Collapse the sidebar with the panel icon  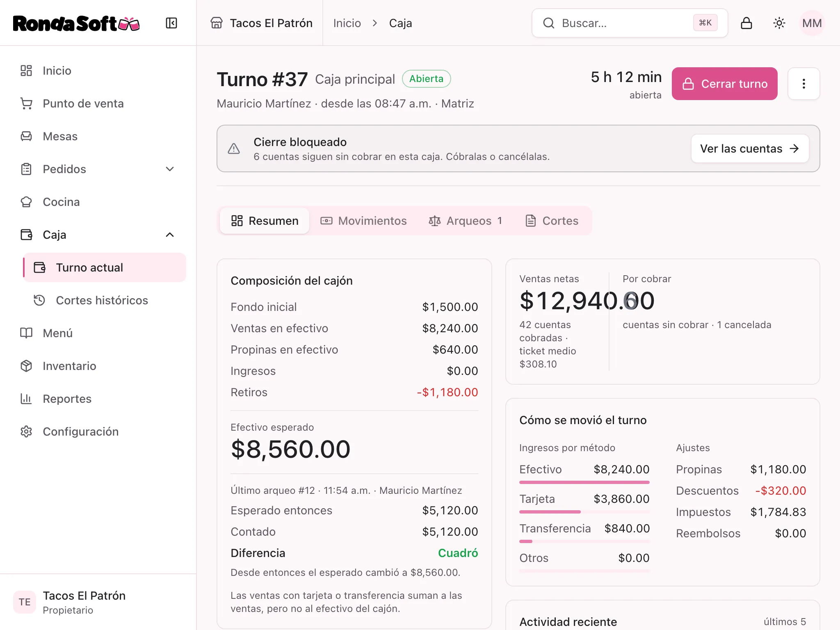(171, 23)
